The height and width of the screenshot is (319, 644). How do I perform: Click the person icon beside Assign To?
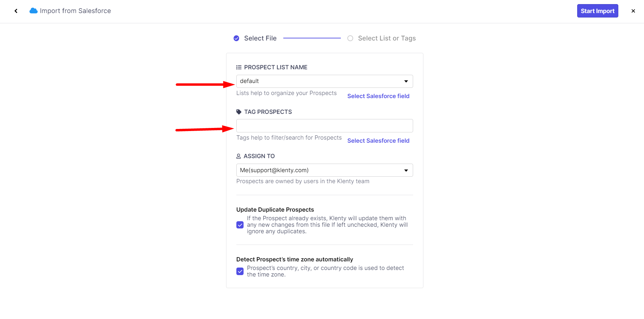(239, 156)
